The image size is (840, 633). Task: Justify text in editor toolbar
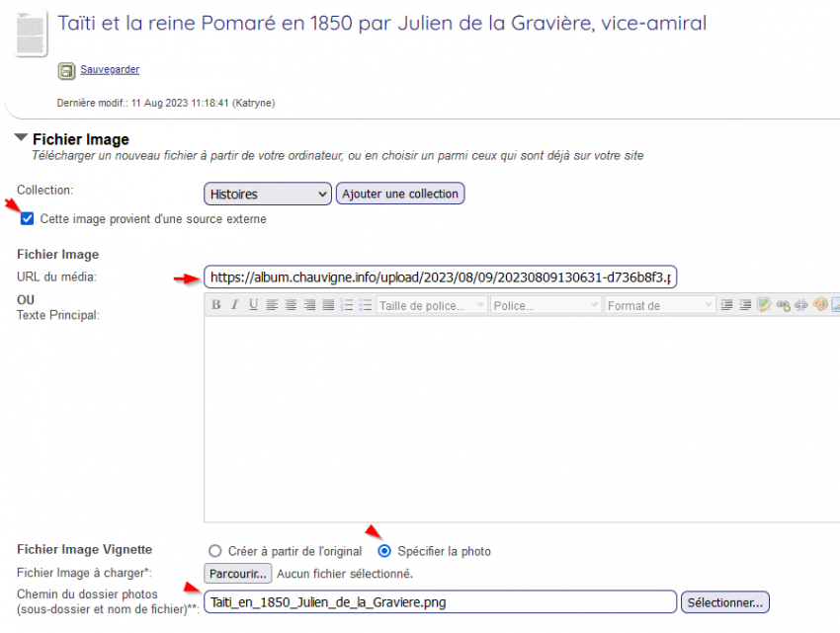(328, 306)
